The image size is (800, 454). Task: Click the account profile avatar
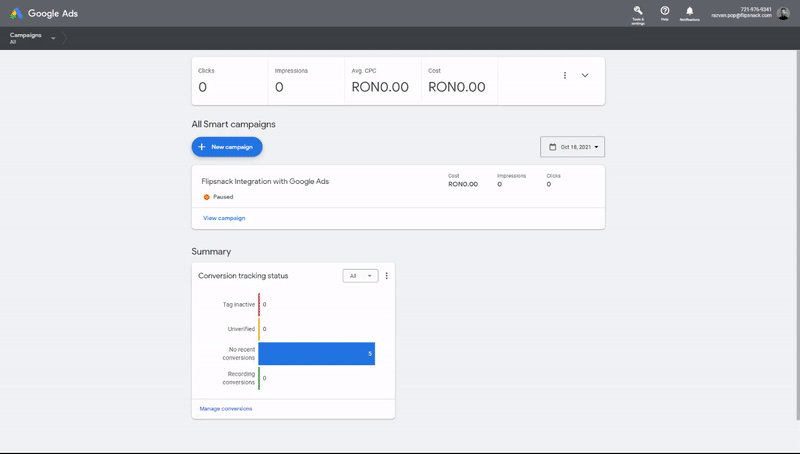coord(783,13)
